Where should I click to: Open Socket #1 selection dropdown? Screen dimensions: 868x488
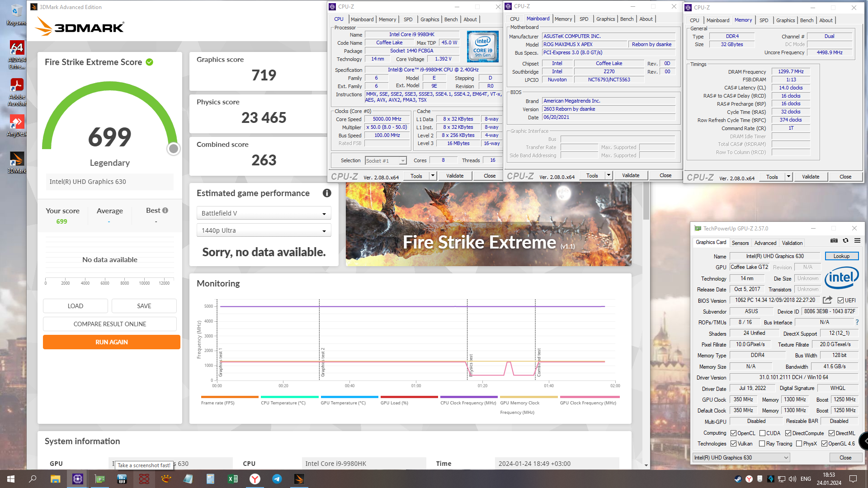(x=386, y=160)
